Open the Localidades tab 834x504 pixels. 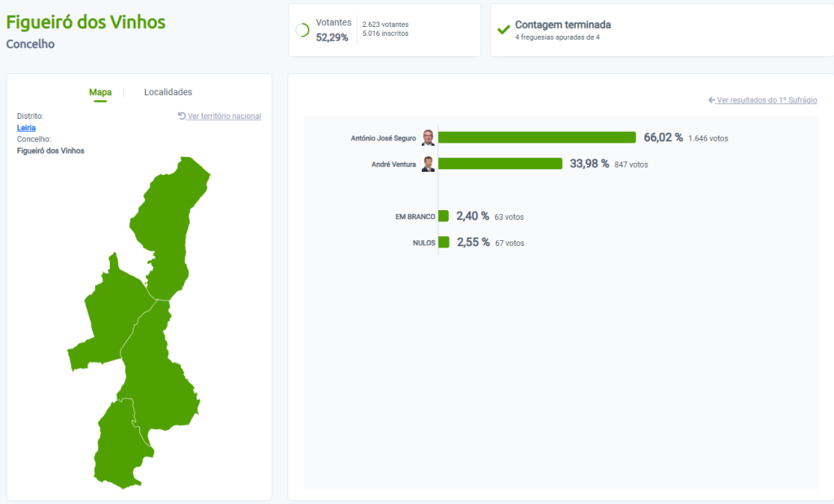coord(168,93)
